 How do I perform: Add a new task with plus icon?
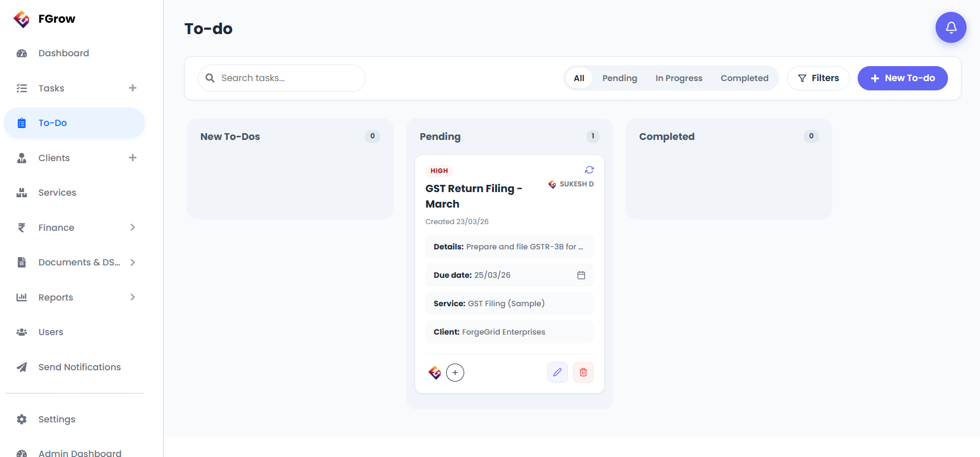133,88
